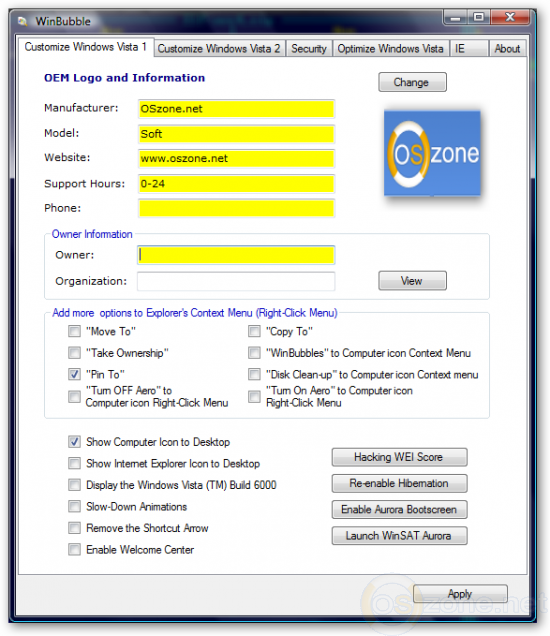Check Remove the Shortcut Arrow
This screenshot has width=550, height=636.
[74, 528]
